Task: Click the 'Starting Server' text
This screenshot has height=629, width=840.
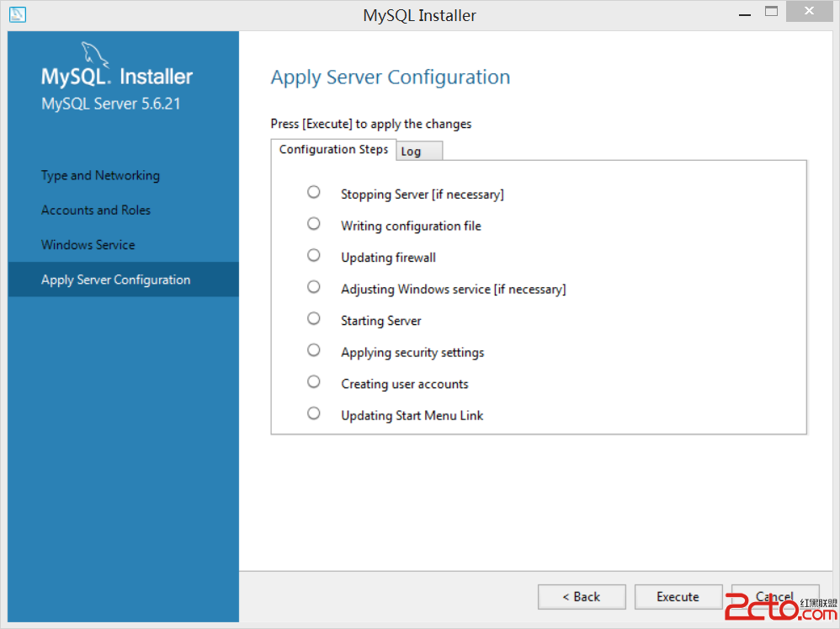Action: pos(381,321)
